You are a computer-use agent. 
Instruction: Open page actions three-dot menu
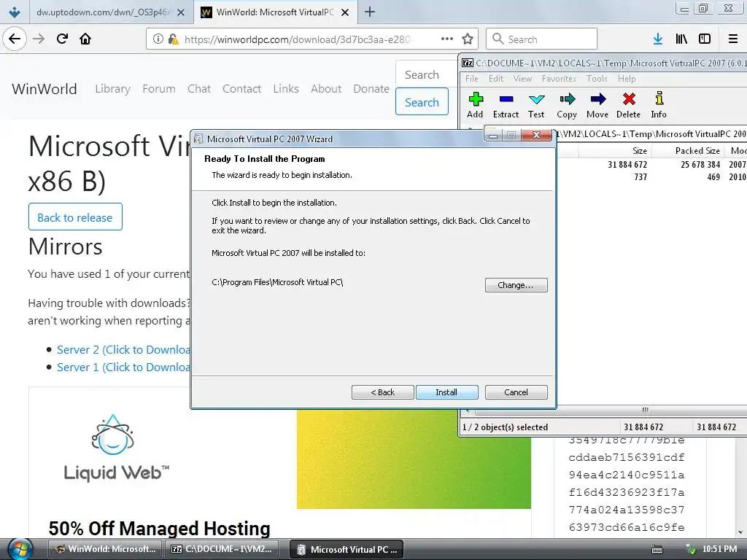[x=447, y=39]
